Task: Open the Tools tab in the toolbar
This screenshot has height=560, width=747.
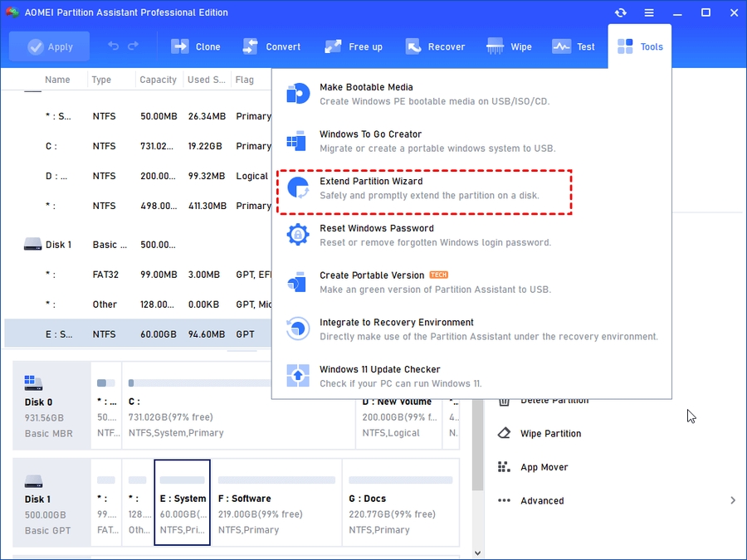Action: [x=640, y=47]
